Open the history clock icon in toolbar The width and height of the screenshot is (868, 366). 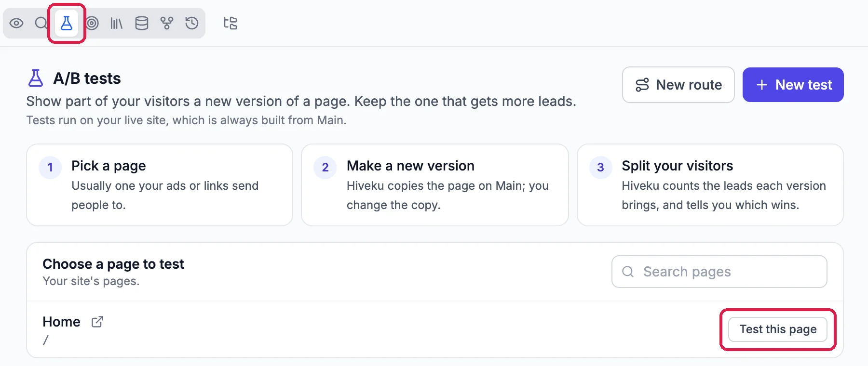[192, 23]
